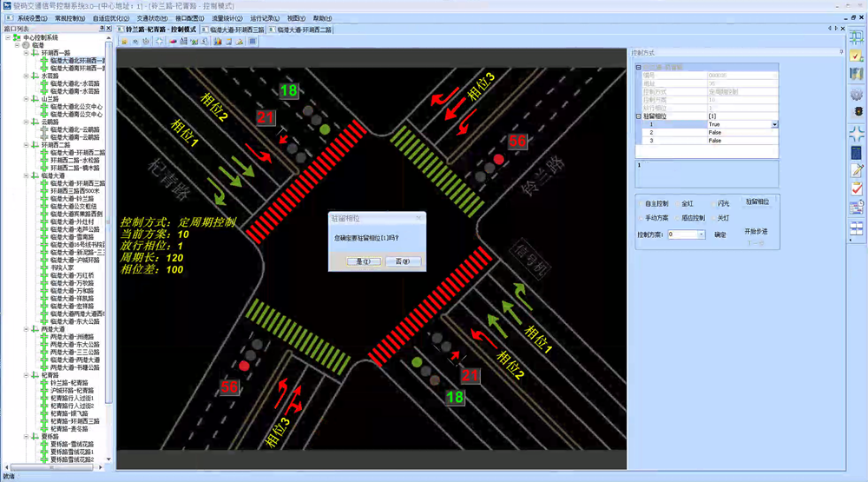
Task: Switch to the 临港大道-环湖西三路 tab
Action: point(233,30)
